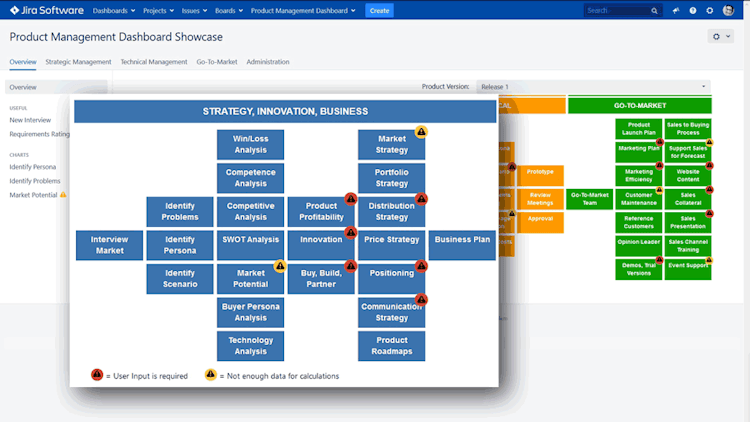Screen dimensions: 750x422
Task: Open the Issues dropdown menu
Action: click(x=194, y=11)
